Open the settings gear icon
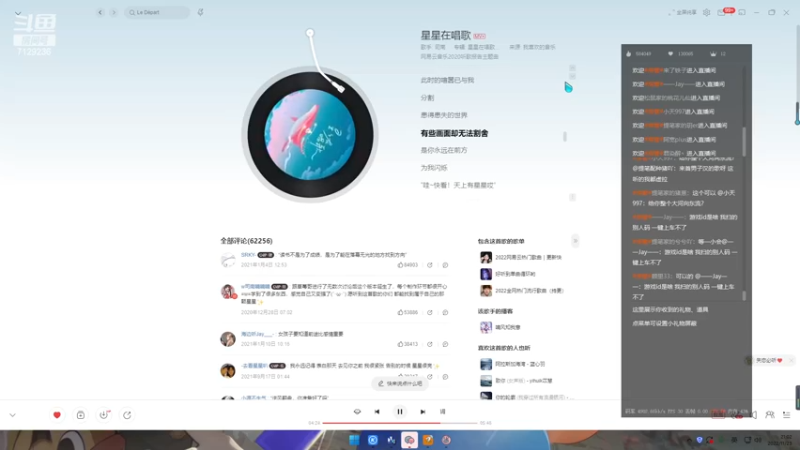The width and height of the screenshot is (800, 450). pyautogui.click(x=707, y=12)
